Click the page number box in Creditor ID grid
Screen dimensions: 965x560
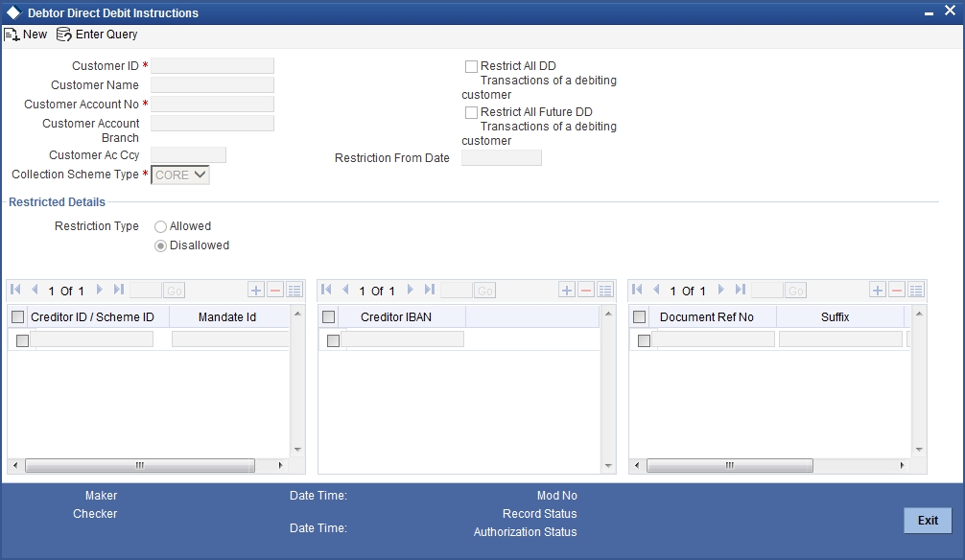click(146, 291)
